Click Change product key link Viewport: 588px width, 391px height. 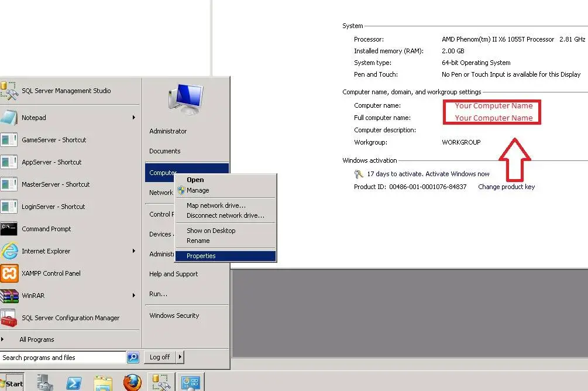coord(506,187)
